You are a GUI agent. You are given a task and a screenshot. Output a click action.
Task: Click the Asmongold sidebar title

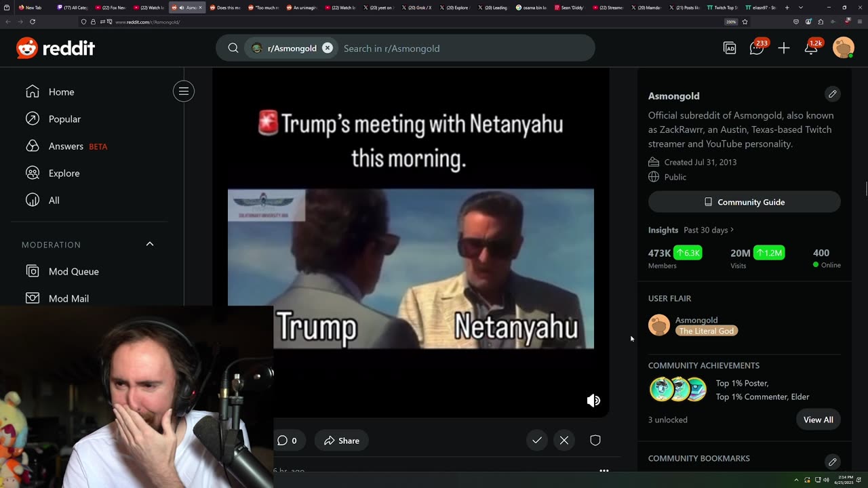point(673,96)
